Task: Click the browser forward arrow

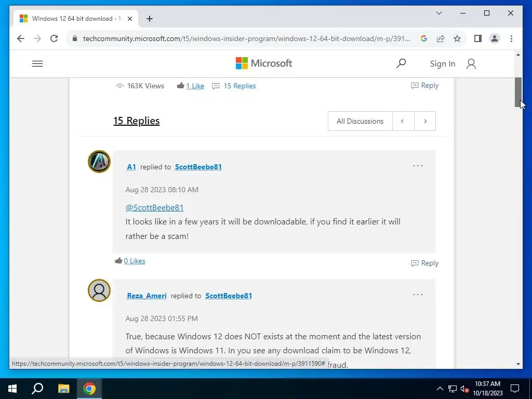Action: (37, 38)
